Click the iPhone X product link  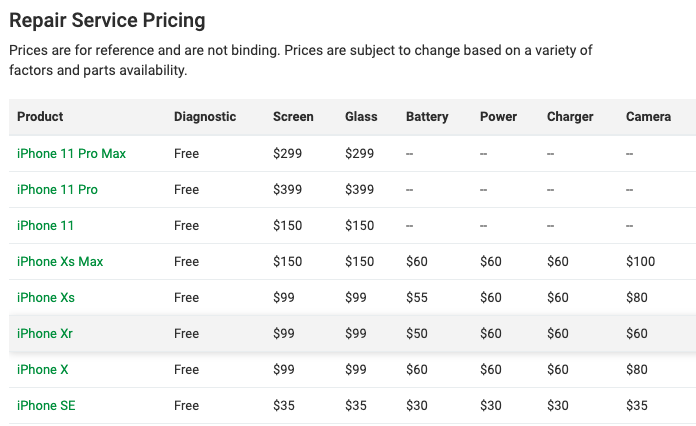pos(43,369)
